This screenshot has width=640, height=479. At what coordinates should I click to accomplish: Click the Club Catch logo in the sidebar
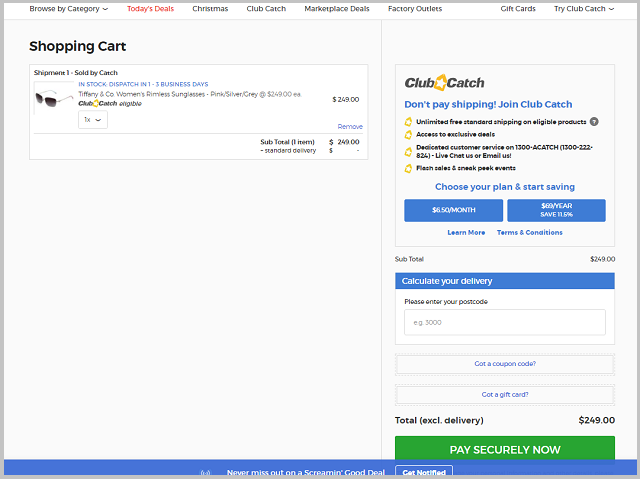[x=444, y=83]
